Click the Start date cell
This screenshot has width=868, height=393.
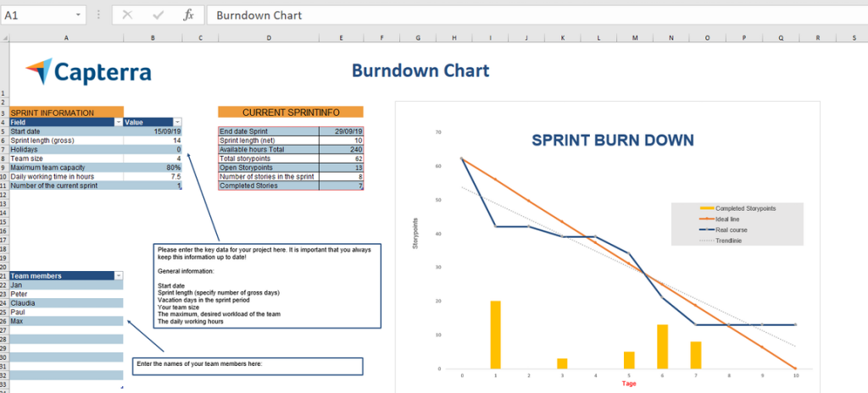(66, 132)
